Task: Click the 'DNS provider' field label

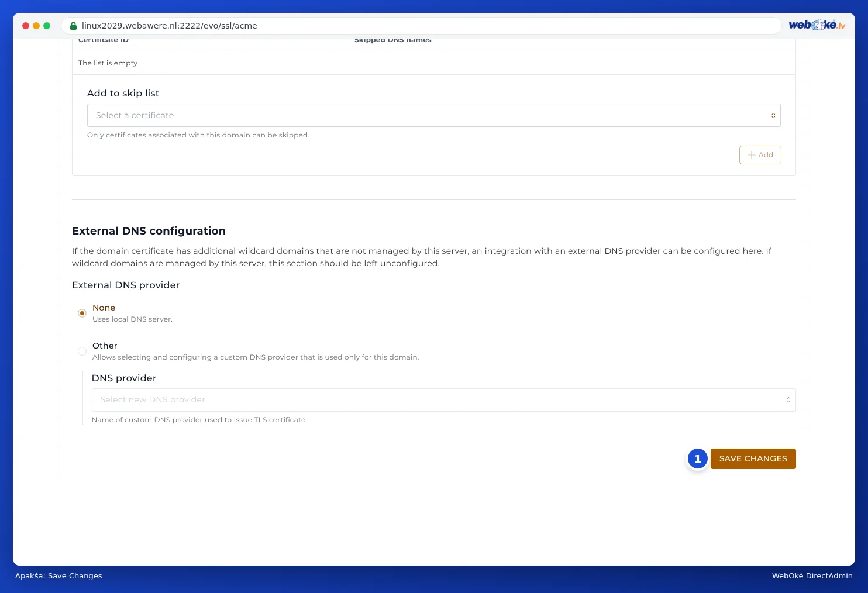Action: [124, 378]
